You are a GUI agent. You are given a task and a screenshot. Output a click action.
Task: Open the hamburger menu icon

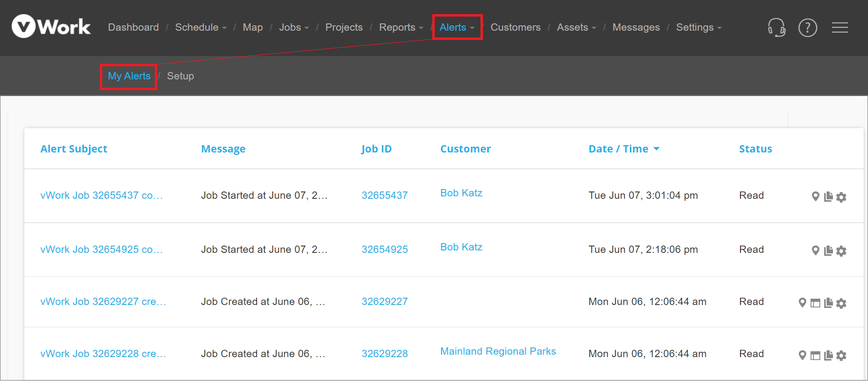point(840,27)
